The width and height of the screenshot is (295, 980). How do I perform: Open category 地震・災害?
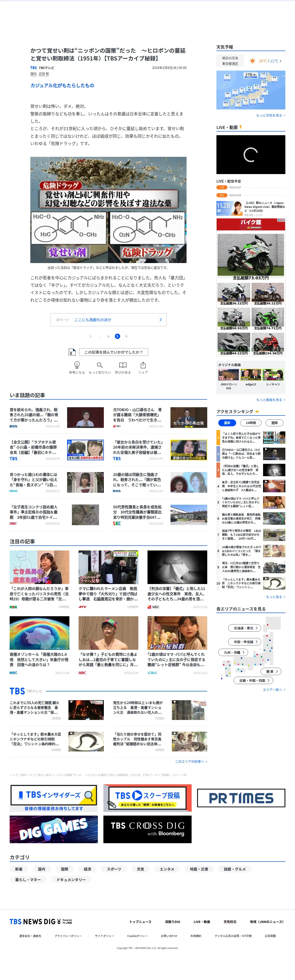199,869
